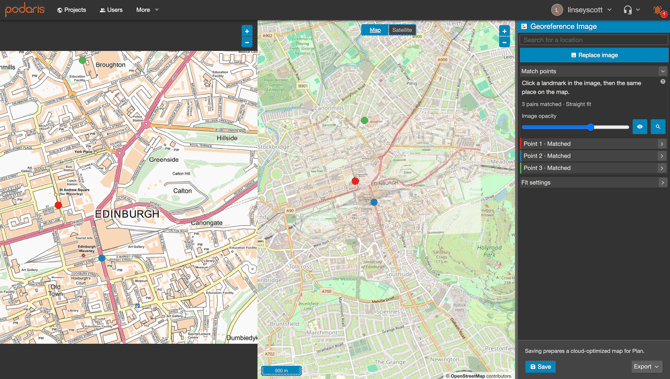Image resolution: width=670 pixels, height=379 pixels.
Task: Open the headset support menu
Action: tap(631, 10)
